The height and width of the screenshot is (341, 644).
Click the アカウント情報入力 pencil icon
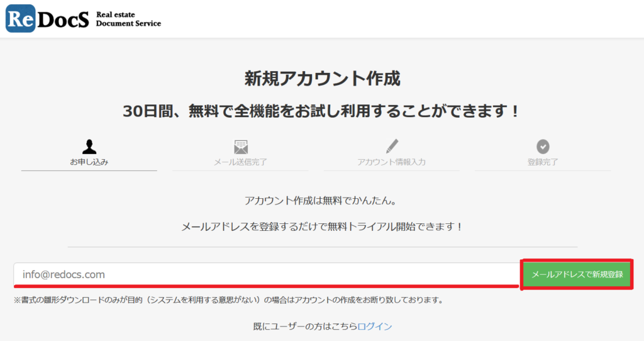point(392,146)
